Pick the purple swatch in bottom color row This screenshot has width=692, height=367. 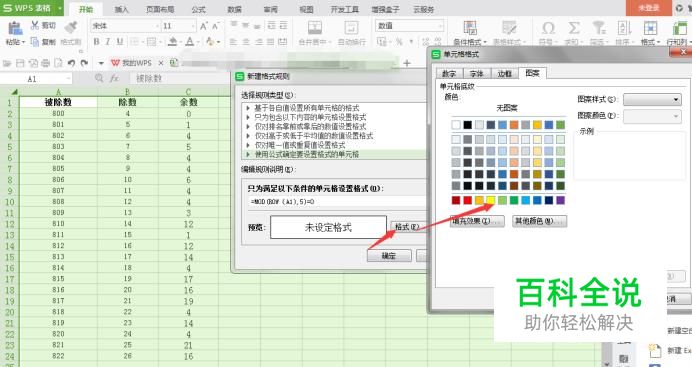click(560, 201)
